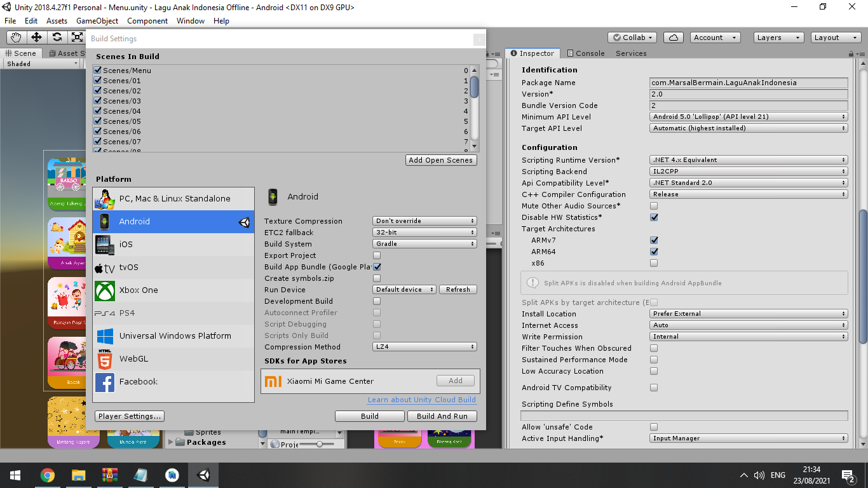Toggle Mute Other Audio Sources checkbox

[654, 206]
